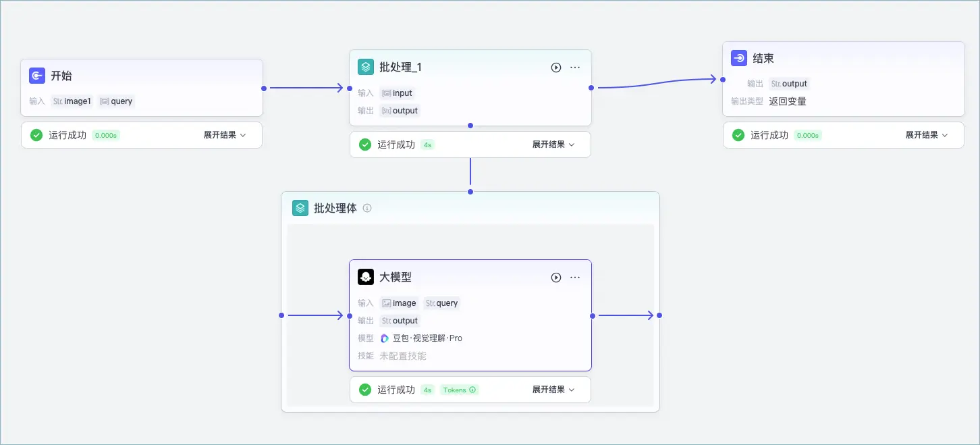This screenshot has height=445, width=980.
Task: Click the 开始 node title
Action: 61,76
